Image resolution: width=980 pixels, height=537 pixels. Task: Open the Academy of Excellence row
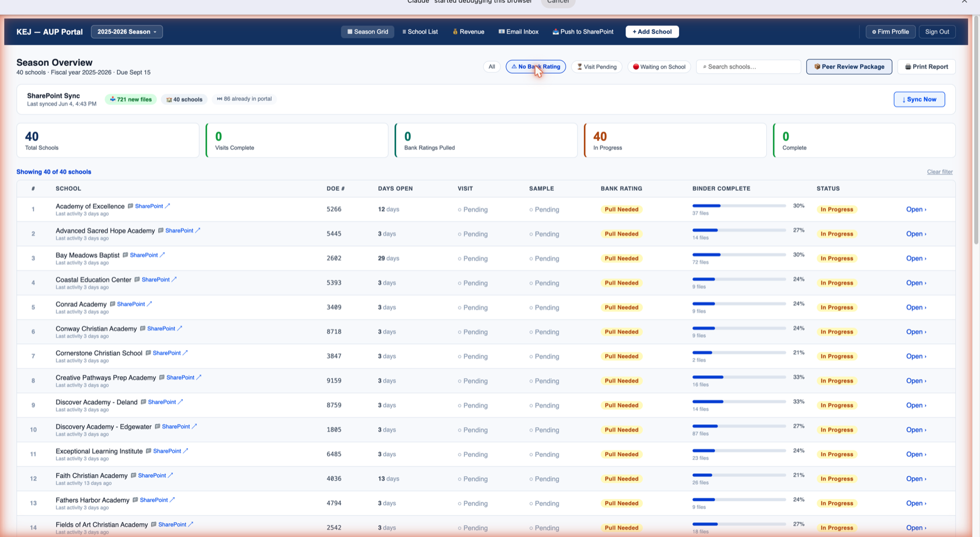[x=916, y=209]
